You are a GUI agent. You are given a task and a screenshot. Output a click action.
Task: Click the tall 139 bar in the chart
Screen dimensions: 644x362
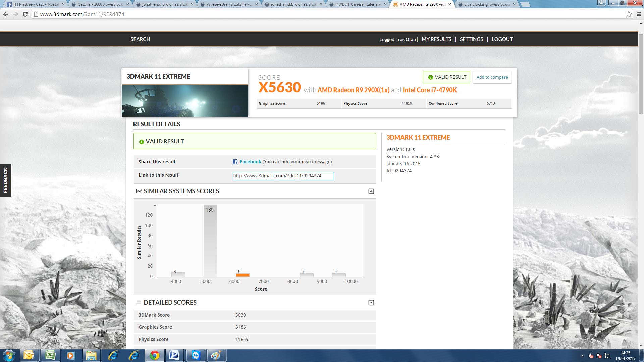[210, 241]
